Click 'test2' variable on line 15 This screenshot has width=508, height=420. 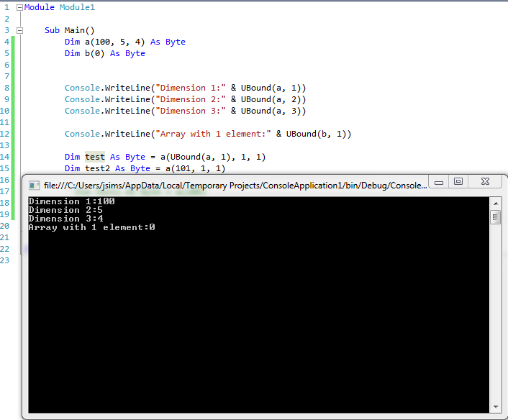pyautogui.click(x=98, y=168)
